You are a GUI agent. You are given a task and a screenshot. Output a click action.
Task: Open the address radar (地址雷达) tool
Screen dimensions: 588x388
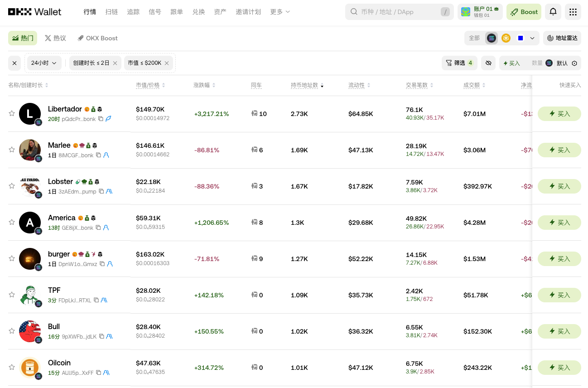562,38
